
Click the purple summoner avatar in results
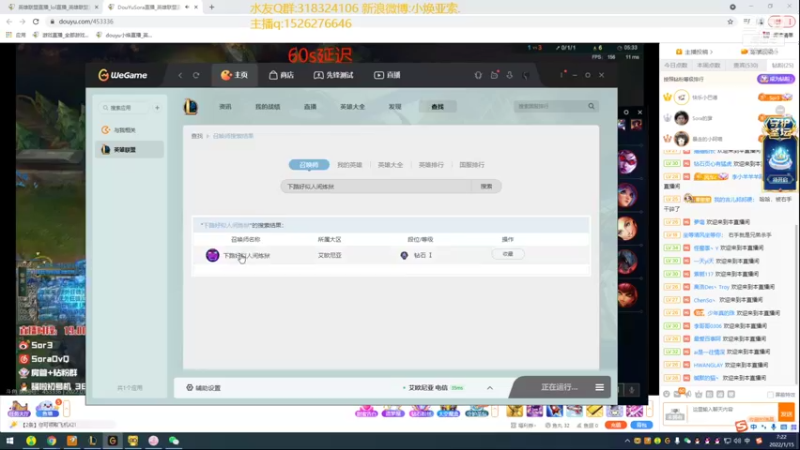212,255
